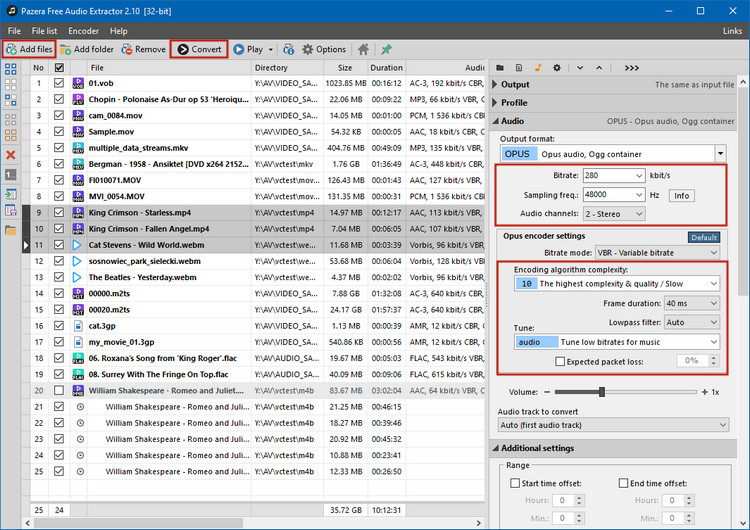The image size is (750, 530).
Task: Open the Bitrate 280 dropdown
Action: pyautogui.click(x=640, y=176)
